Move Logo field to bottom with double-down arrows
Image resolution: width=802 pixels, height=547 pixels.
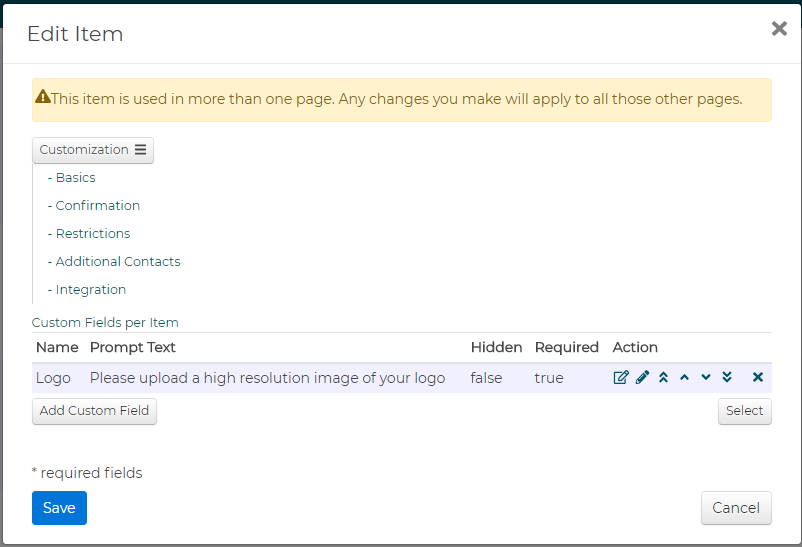(x=727, y=378)
